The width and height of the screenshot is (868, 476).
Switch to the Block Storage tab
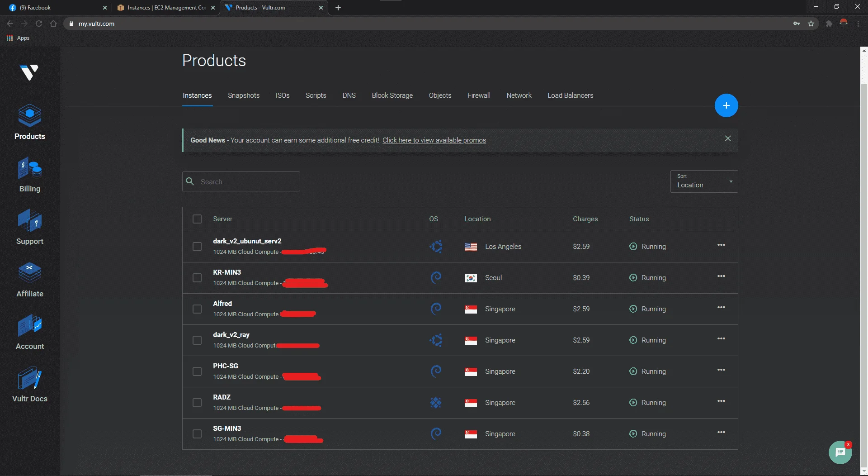coord(392,95)
